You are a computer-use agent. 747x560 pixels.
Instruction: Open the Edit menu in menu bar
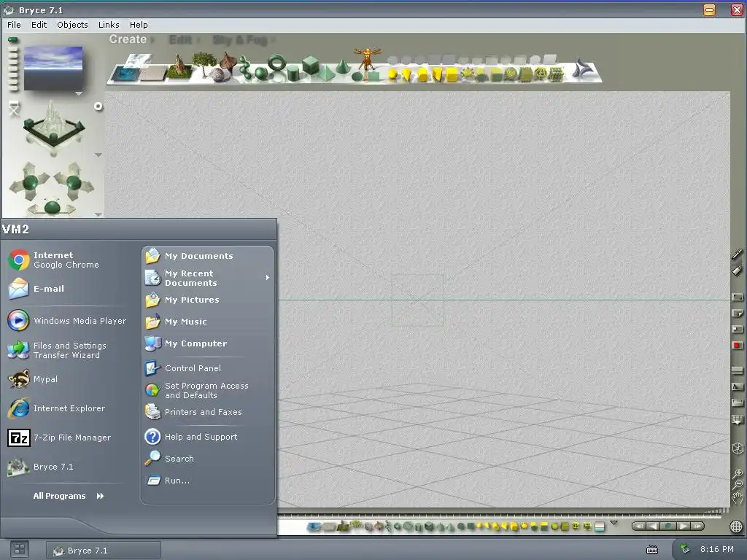[39, 25]
